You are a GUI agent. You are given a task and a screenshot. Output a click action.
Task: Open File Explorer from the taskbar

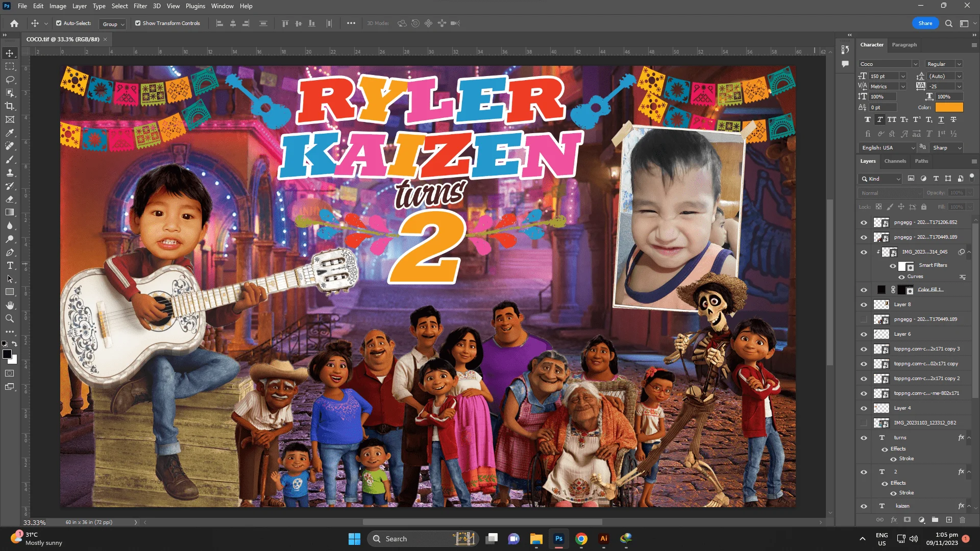tap(536, 539)
